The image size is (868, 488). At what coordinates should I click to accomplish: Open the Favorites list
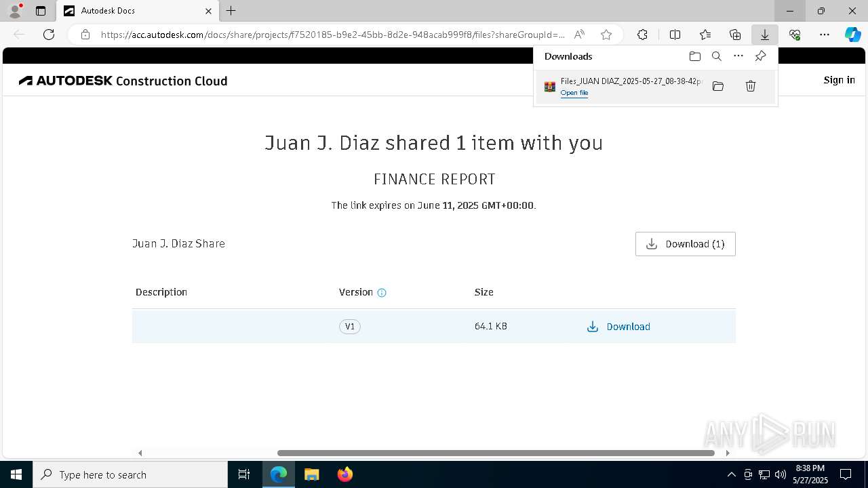[x=705, y=35]
